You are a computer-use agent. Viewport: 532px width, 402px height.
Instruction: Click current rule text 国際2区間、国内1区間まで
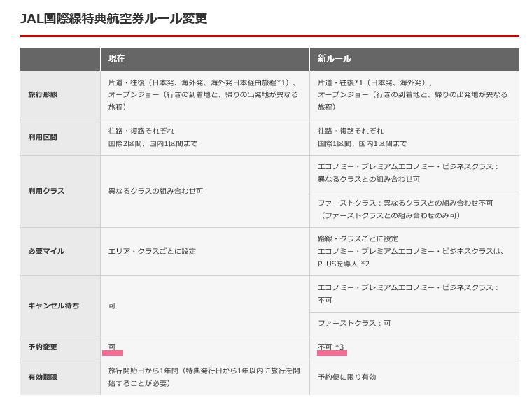153,144
